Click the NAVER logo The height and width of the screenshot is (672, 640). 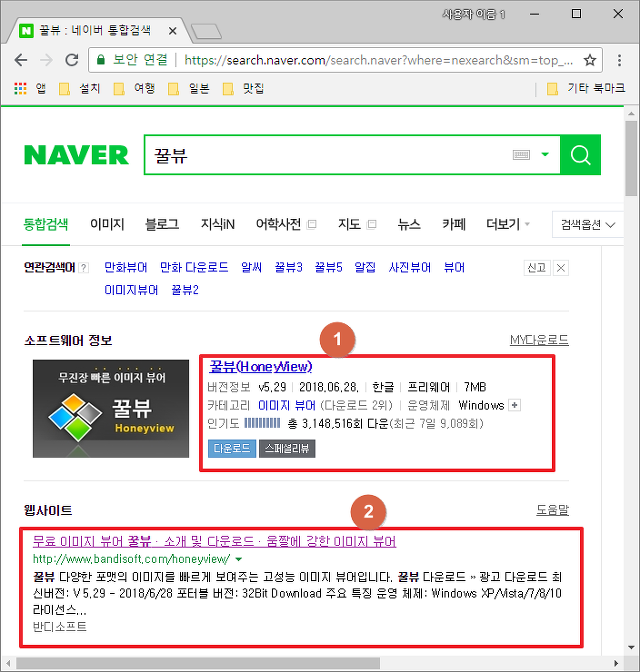click(x=76, y=155)
